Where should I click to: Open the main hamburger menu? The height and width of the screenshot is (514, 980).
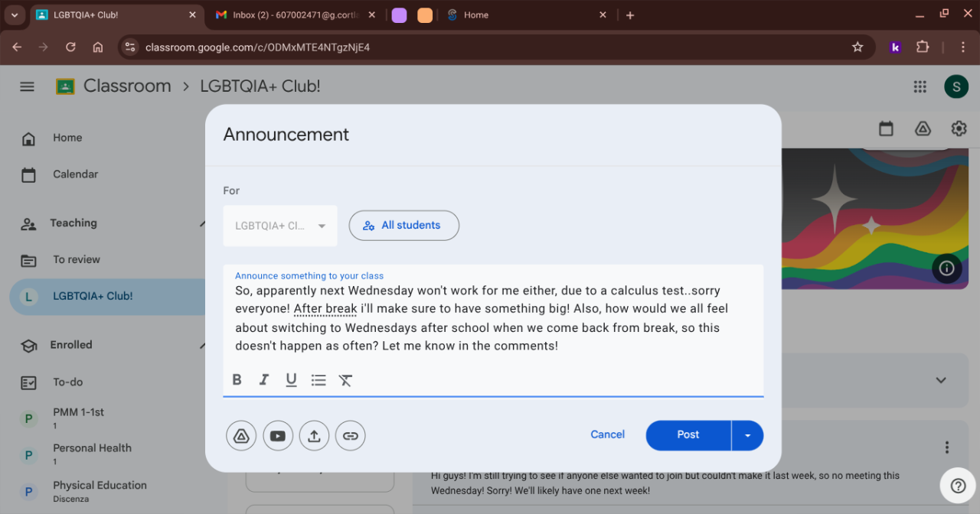click(28, 86)
